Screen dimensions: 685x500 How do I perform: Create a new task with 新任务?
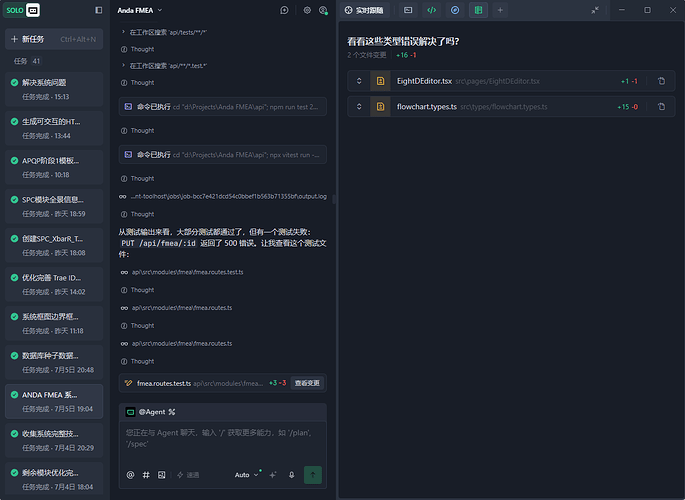coord(54,39)
